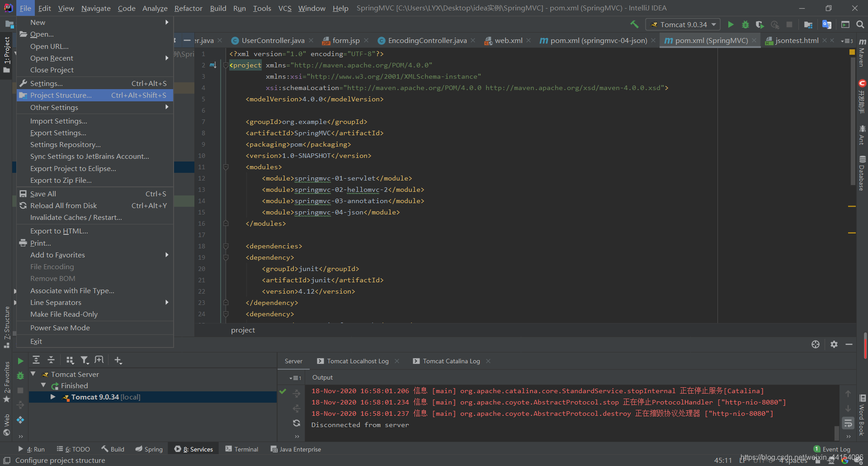This screenshot has height=466, width=868.
Task: Select Project Structure... in the File menu
Action: pos(95,95)
